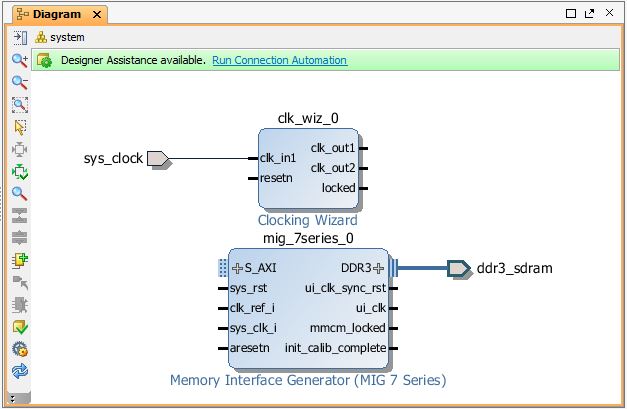Click the Clocking Wizard label text
Screen dimensions: 627x409
[x=308, y=220]
